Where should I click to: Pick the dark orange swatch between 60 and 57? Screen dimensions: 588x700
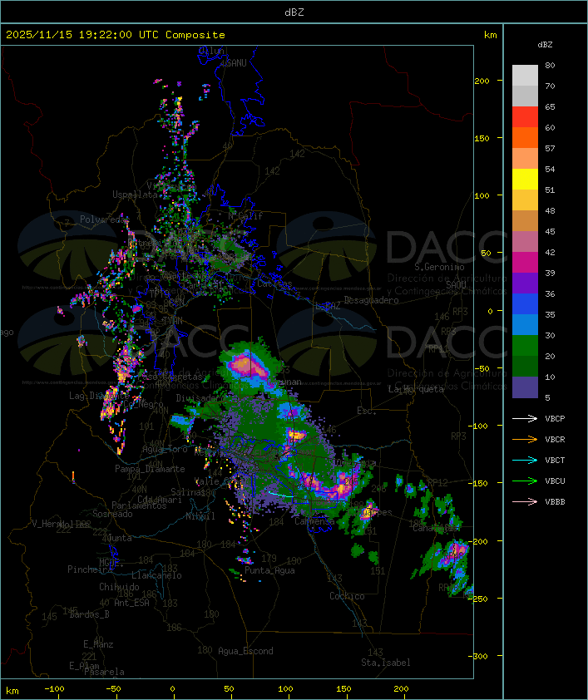[x=525, y=137]
